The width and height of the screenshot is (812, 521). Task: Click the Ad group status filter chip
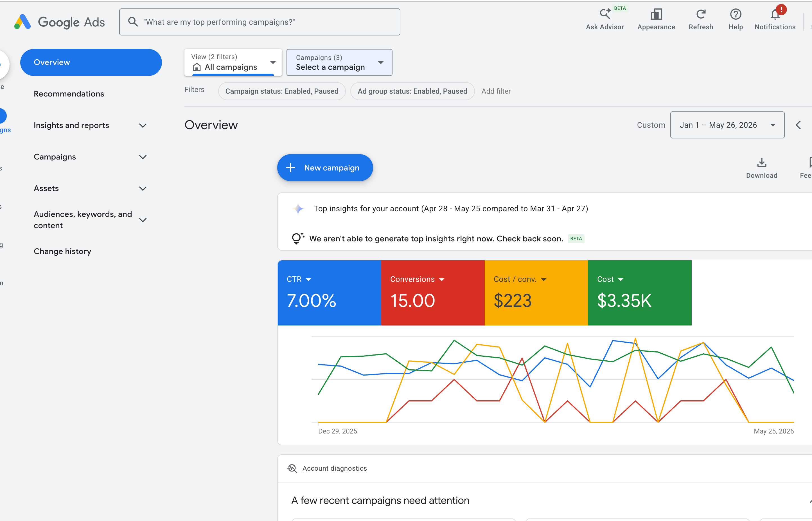(x=412, y=91)
